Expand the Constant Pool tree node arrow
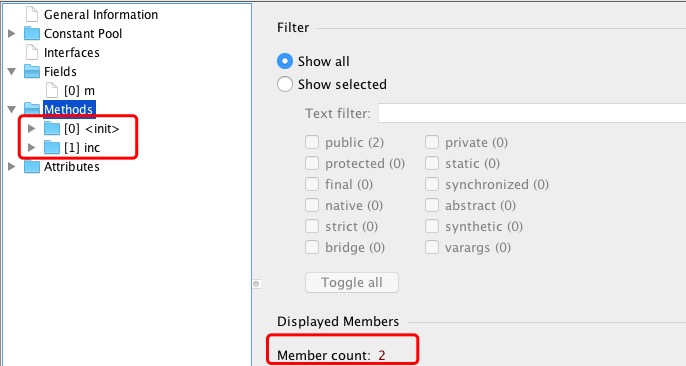This screenshot has height=366, width=686. tap(12, 33)
